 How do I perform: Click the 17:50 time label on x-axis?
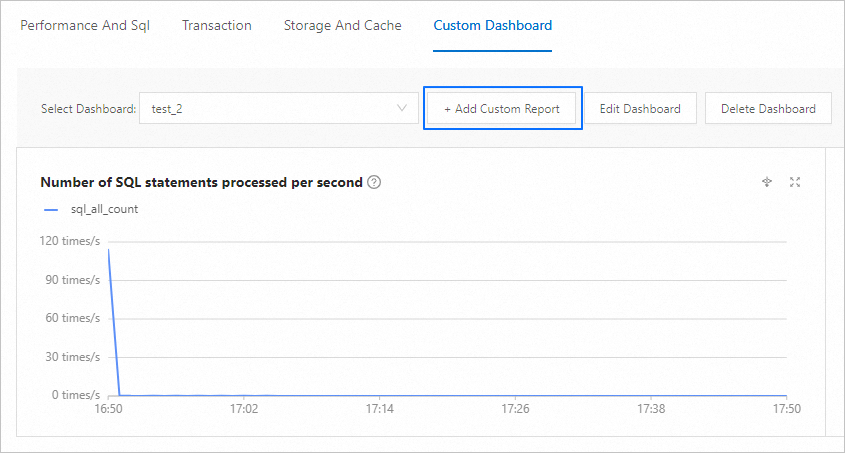[x=787, y=409]
